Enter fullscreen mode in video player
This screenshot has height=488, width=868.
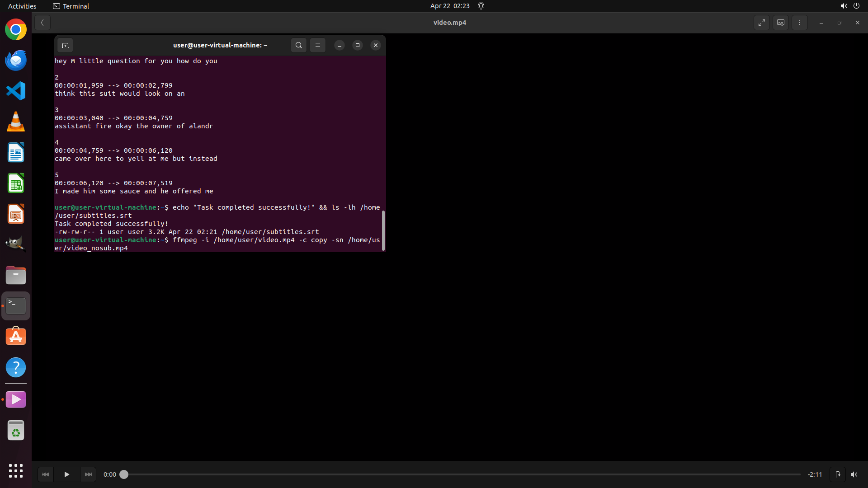(x=761, y=23)
